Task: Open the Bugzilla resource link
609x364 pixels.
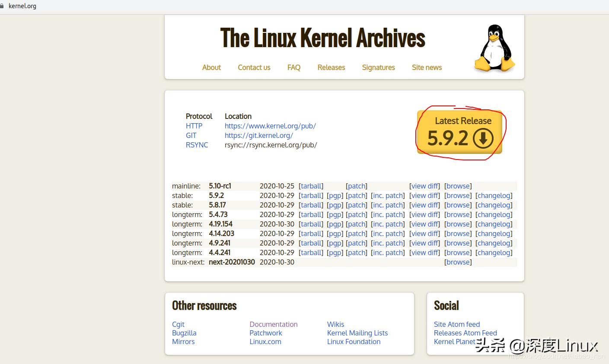Action: [x=184, y=333]
